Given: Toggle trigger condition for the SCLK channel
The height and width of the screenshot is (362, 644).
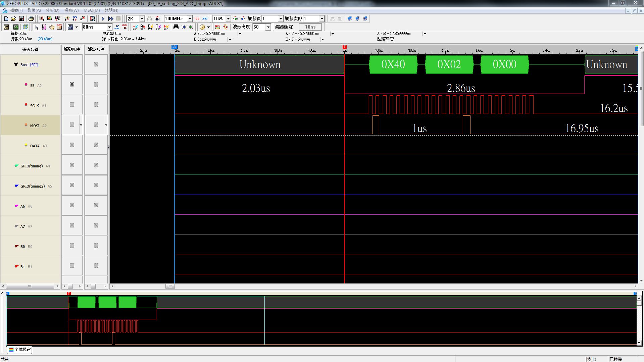Looking at the screenshot, I should (x=72, y=105).
